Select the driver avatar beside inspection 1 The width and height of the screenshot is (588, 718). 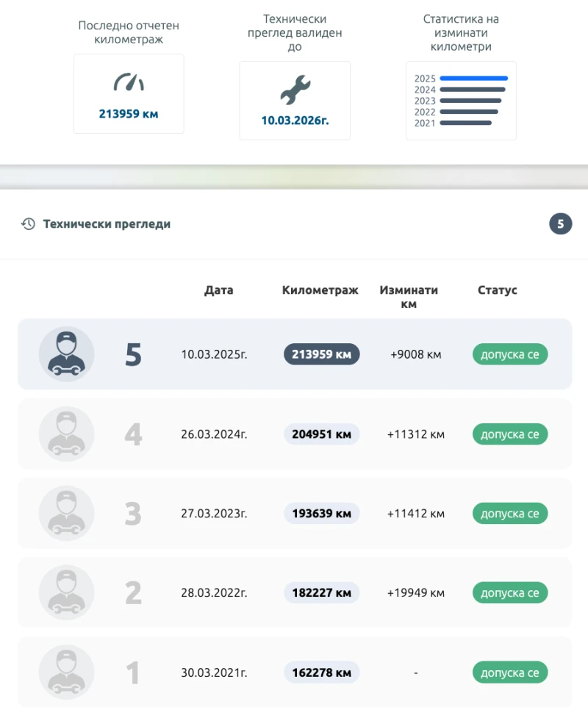pos(66,672)
